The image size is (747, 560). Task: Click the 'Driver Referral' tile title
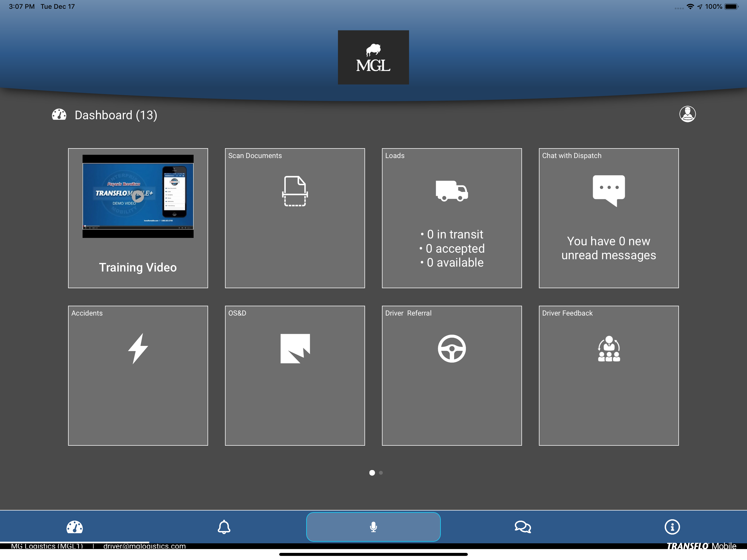(408, 313)
